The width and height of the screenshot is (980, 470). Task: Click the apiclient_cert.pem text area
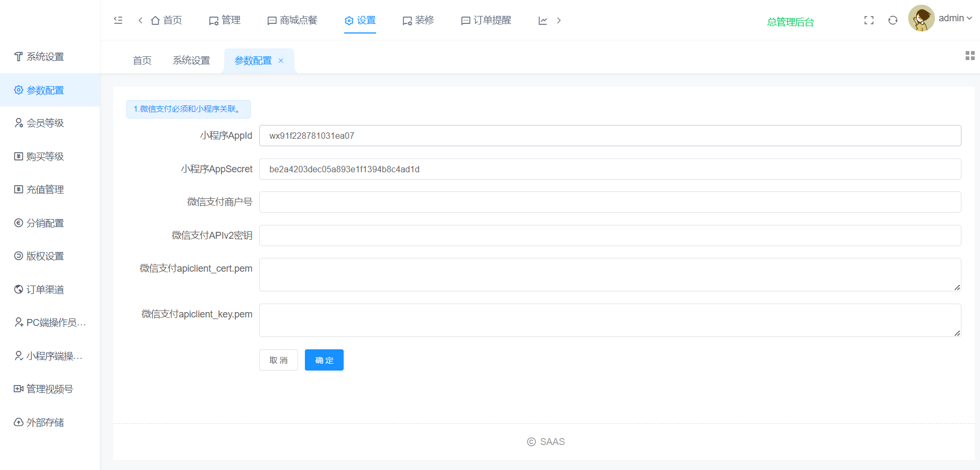[610, 274]
